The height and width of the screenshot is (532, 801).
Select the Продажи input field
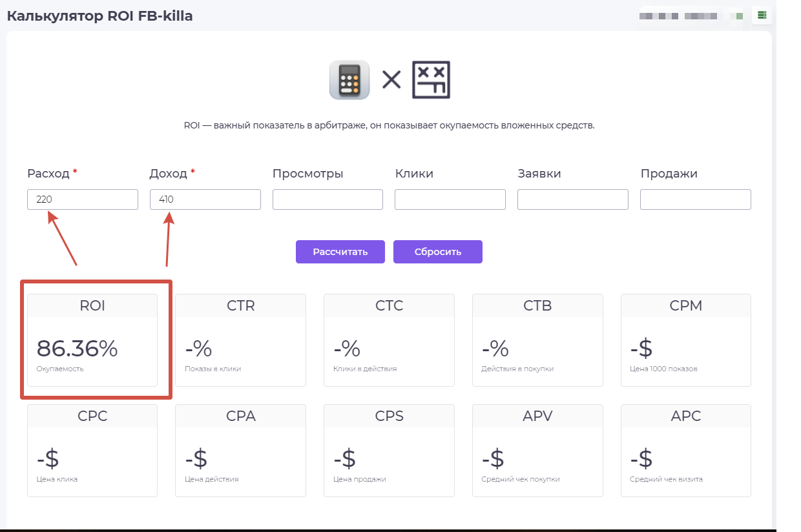[696, 200]
